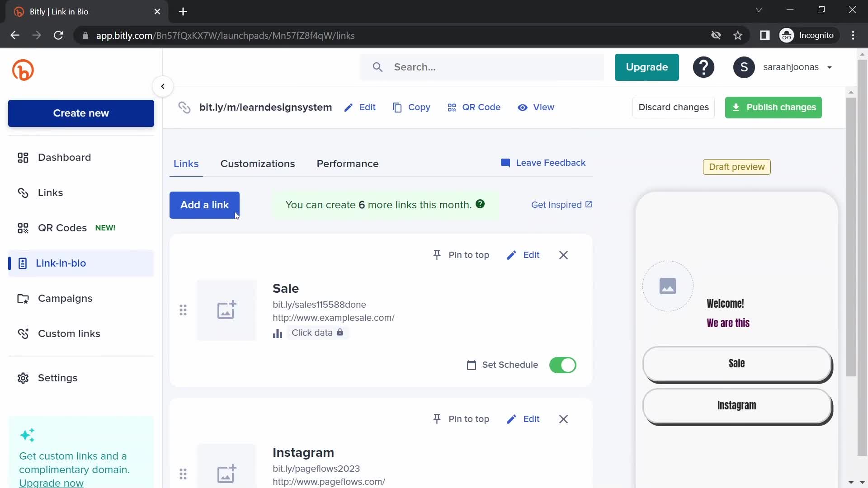Image resolution: width=868 pixels, height=488 pixels.
Task: Add an image to the Sale link
Action: 226,310
